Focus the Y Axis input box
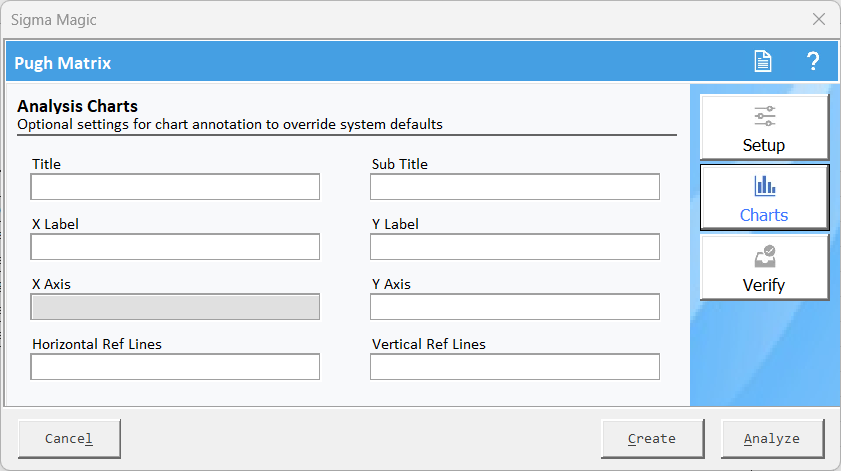Screen dimensions: 841x471 coord(515,306)
